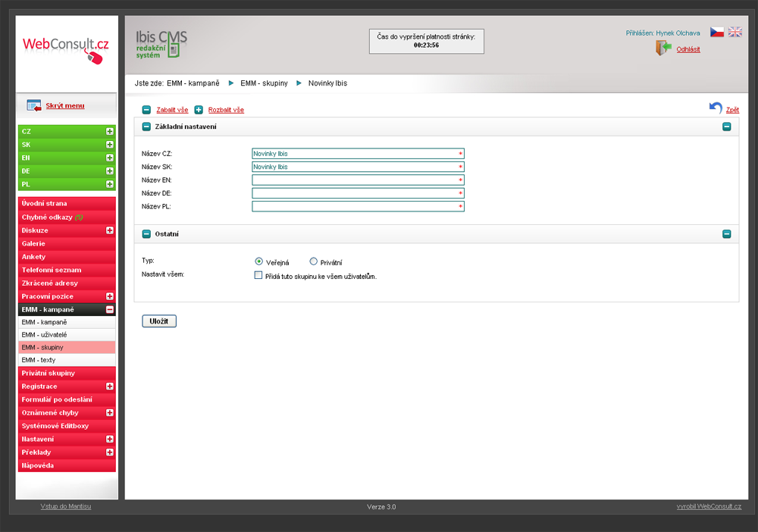The width and height of the screenshot is (758, 532).
Task: Open Ankety menu item
Action: coord(67,257)
